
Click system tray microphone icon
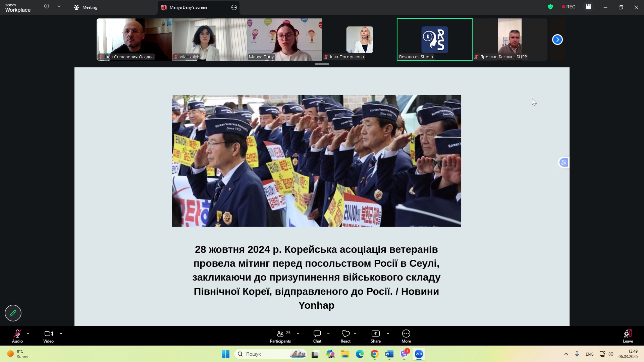577,354
